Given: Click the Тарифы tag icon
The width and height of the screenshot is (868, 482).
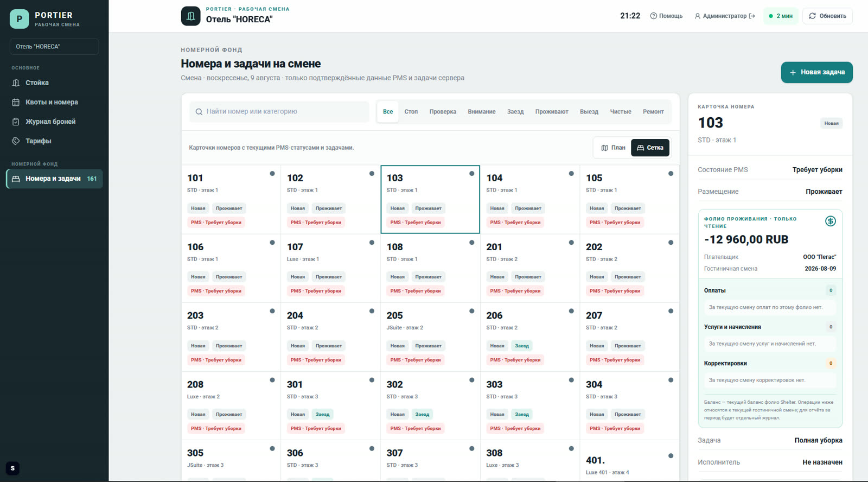Looking at the screenshot, I should coord(16,141).
